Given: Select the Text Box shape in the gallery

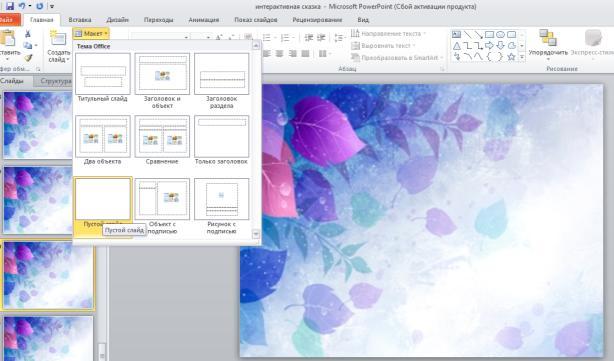Looking at the screenshot, I should (x=456, y=35).
